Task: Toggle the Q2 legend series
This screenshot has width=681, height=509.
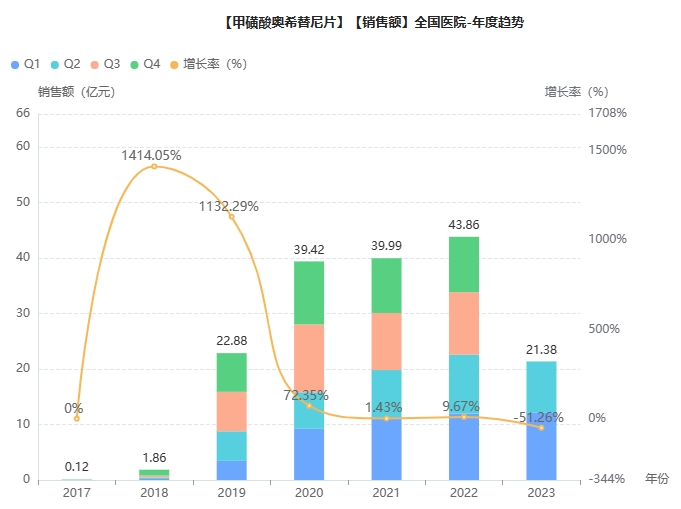Action: [x=66, y=64]
